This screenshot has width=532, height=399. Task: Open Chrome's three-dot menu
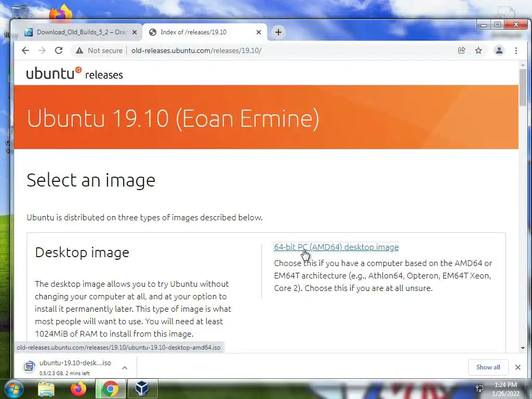click(516, 50)
